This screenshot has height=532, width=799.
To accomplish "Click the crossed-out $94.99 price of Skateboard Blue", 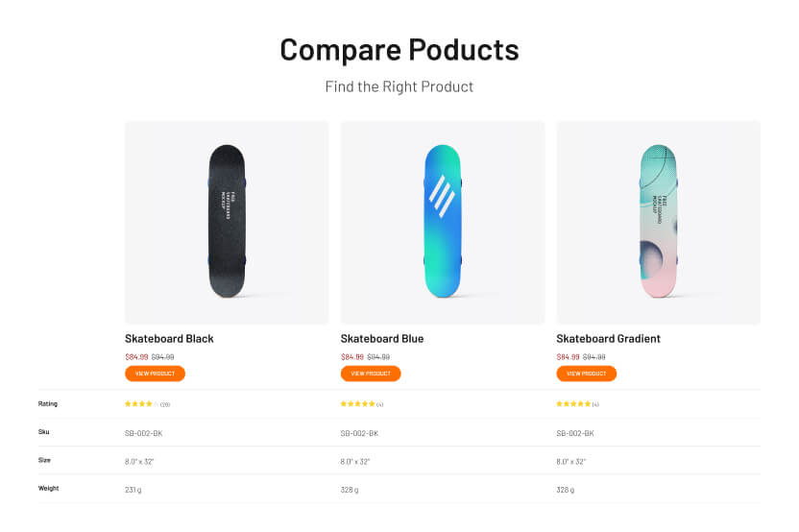I will coord(378,357).
